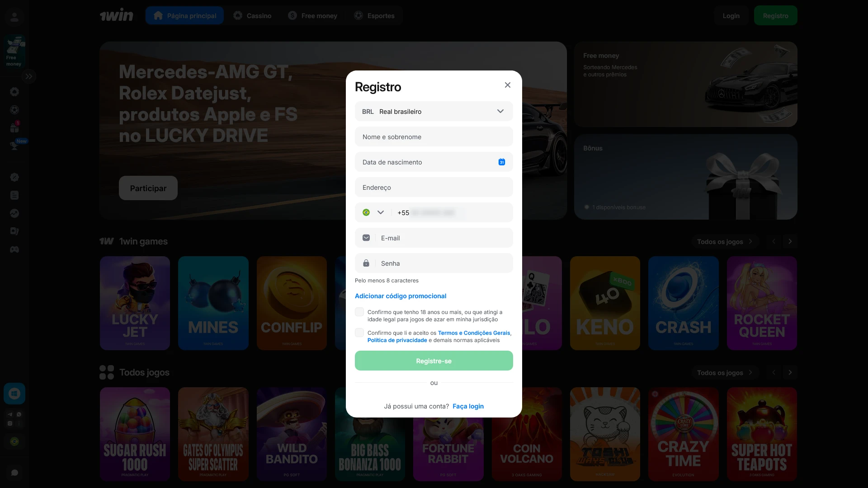Expand the sidebar with double-arrow button
This screenshot has width=868, height=488.
click(x=29, y=76)
